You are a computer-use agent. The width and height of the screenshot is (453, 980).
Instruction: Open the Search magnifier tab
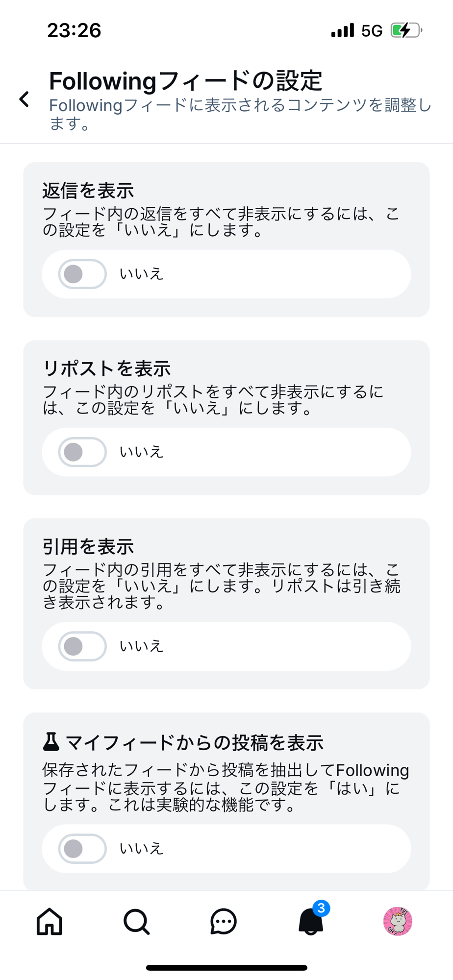[x=136, y=922]
